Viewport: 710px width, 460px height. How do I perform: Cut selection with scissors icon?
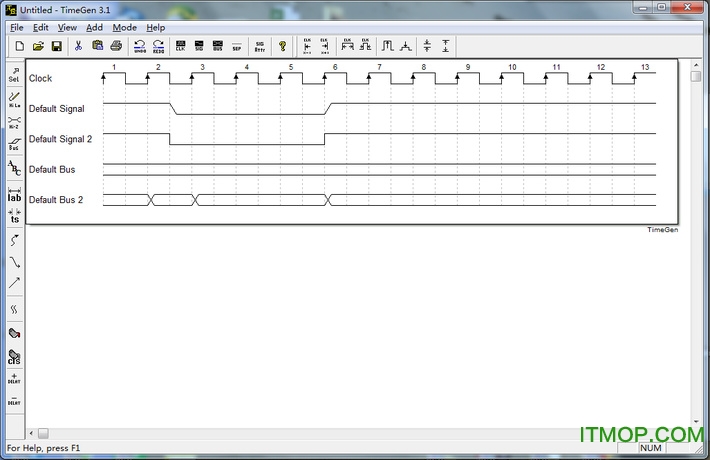click(78, 46)
